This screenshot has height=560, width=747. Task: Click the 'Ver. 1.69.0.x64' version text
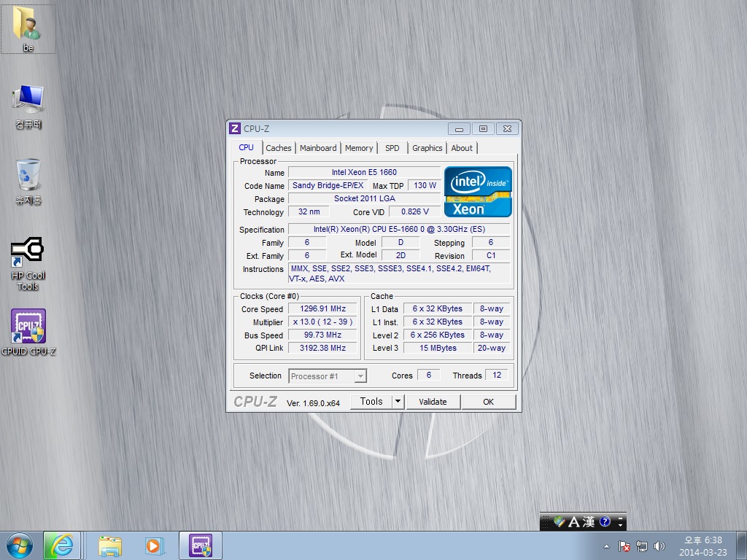313,403
